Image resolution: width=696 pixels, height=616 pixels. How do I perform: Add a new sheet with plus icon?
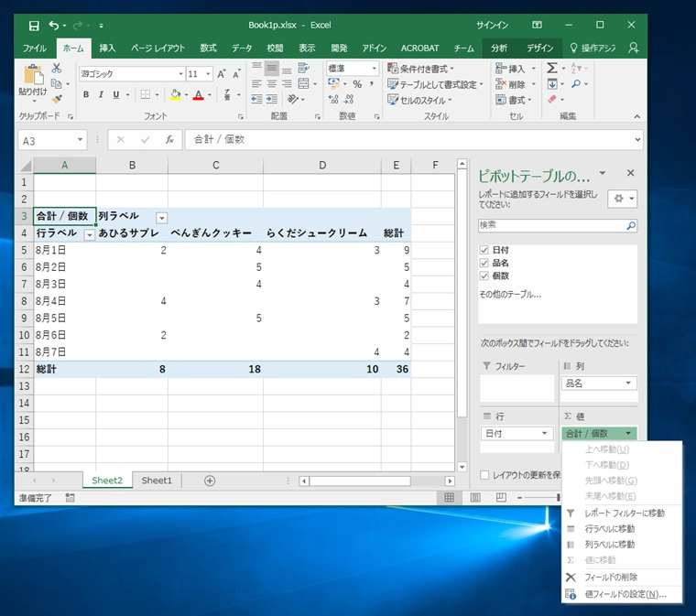pos(210,481)
